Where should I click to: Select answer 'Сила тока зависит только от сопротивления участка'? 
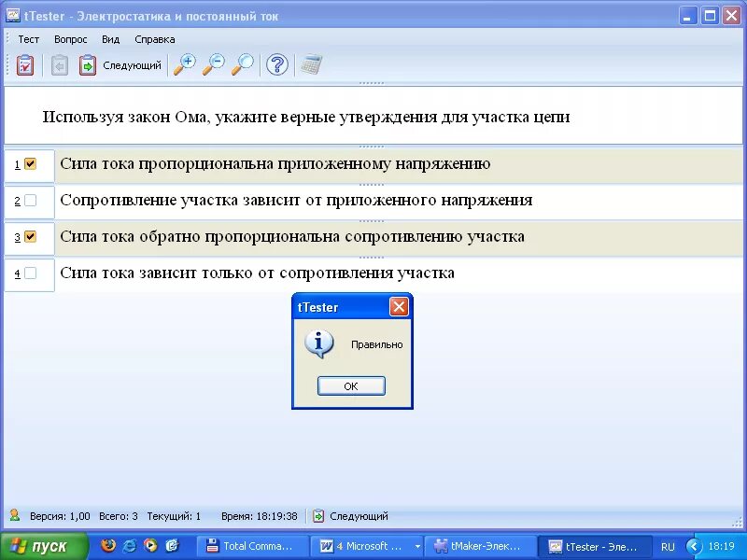click(x=258, y=273)
